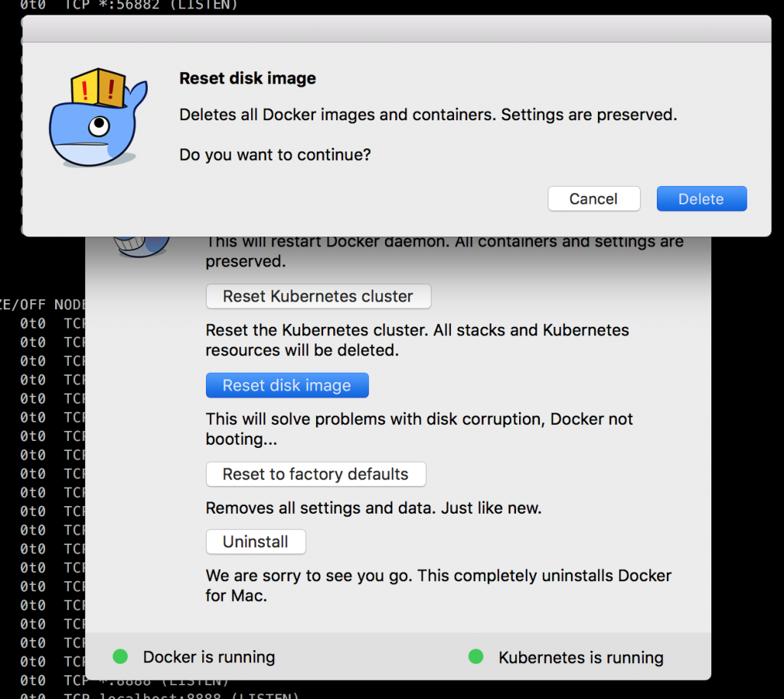Choose Reset to factory defaults
Image resolution: width=784 pixels, height=699 pixels.
click(x=316, y=474)
